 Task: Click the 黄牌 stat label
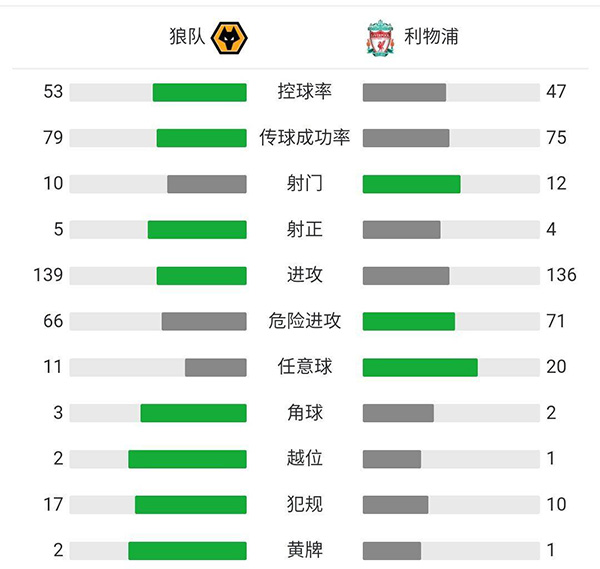(x=304, y=550)
